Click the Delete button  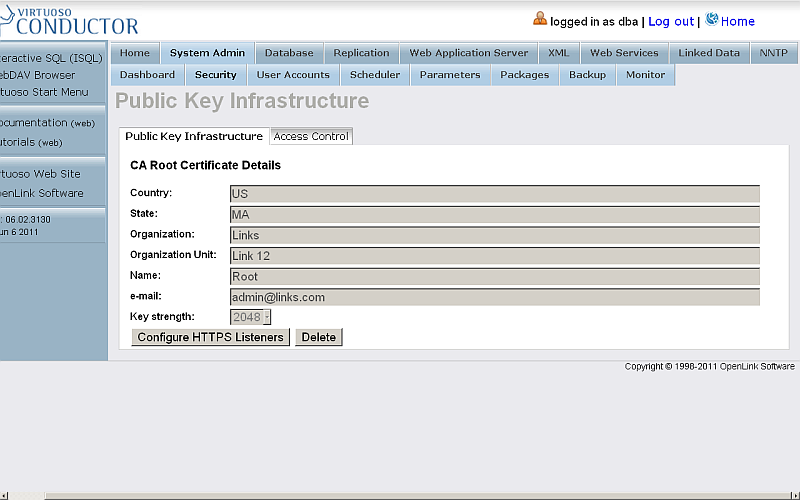tap(319, 337)
